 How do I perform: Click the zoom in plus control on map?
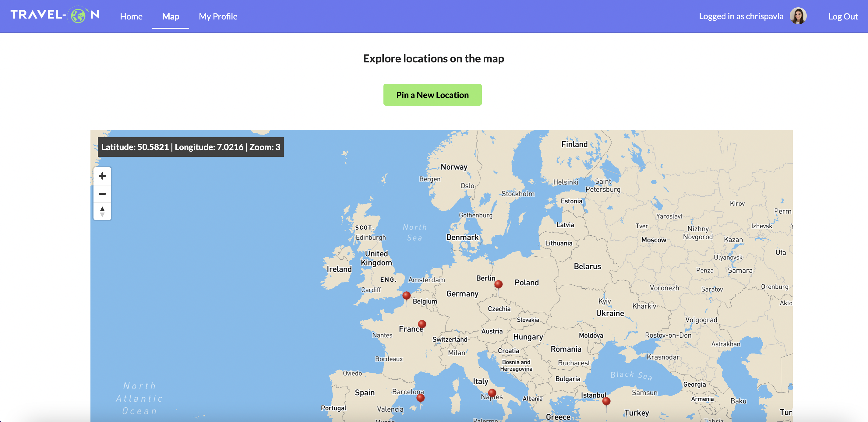coord(102,176)
